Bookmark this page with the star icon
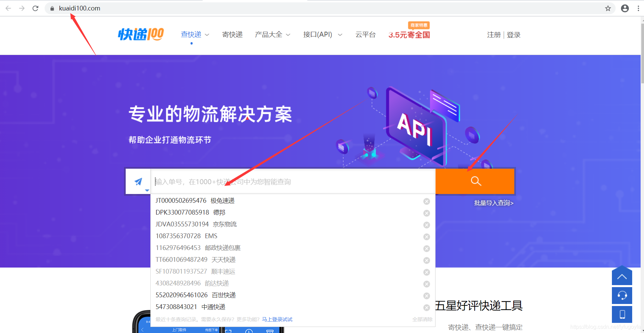This screenshot has height=333, width=644. click(608, 8)
